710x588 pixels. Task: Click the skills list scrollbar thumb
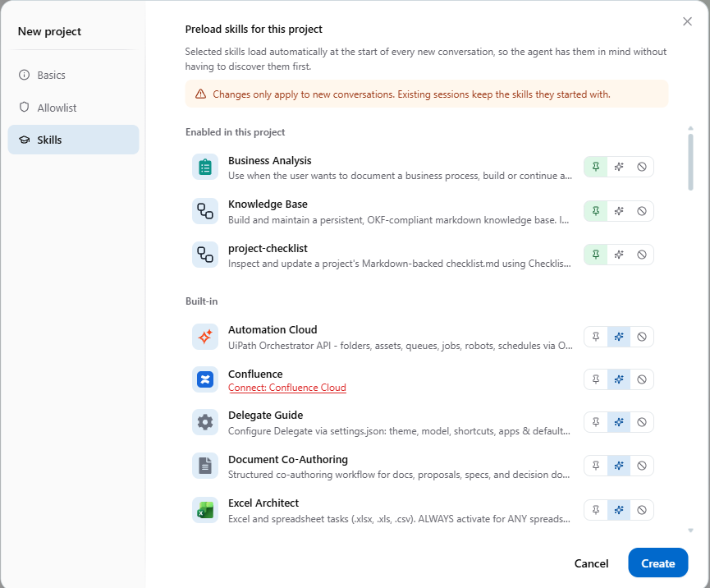coord(690,162)
